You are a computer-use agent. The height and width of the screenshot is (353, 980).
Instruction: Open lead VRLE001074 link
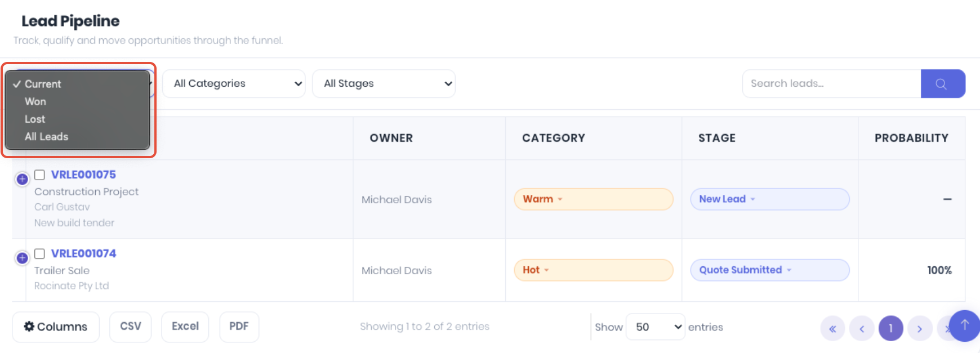(83, 253)
